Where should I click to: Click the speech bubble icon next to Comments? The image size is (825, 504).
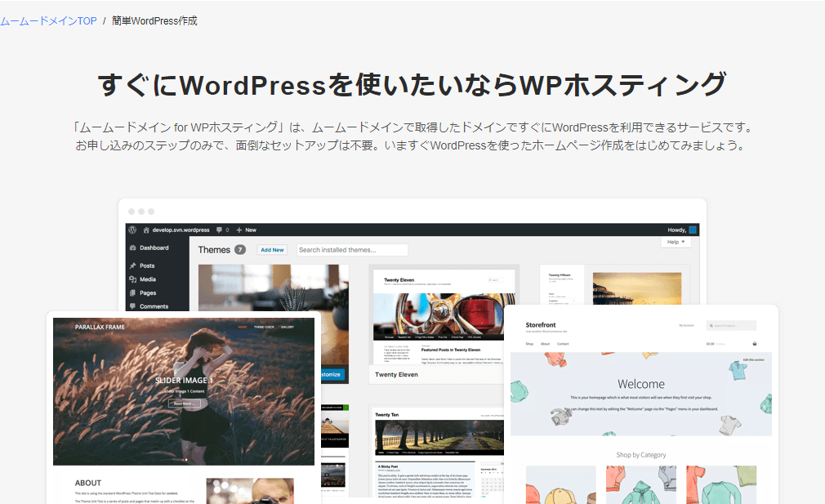tap(132, 306)
